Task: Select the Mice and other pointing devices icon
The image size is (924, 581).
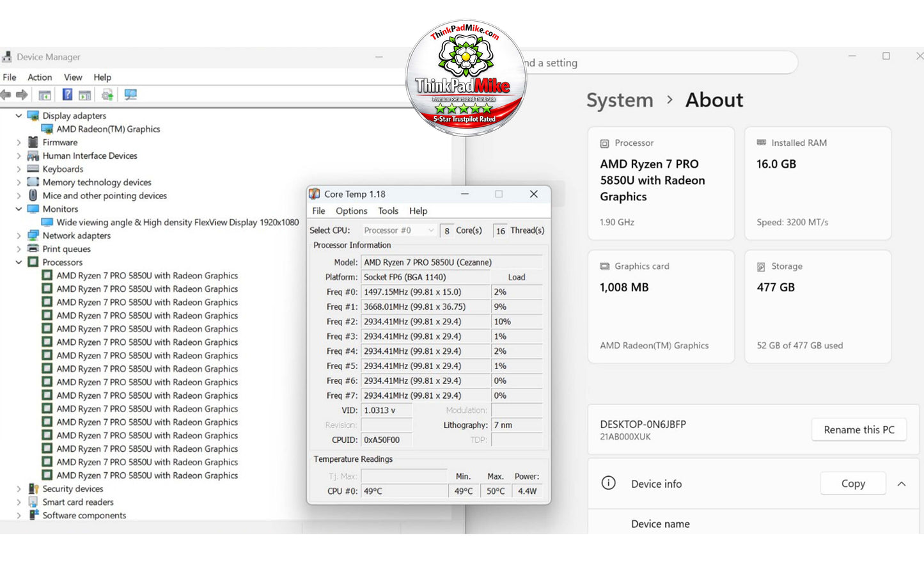Action: point(33,196)
